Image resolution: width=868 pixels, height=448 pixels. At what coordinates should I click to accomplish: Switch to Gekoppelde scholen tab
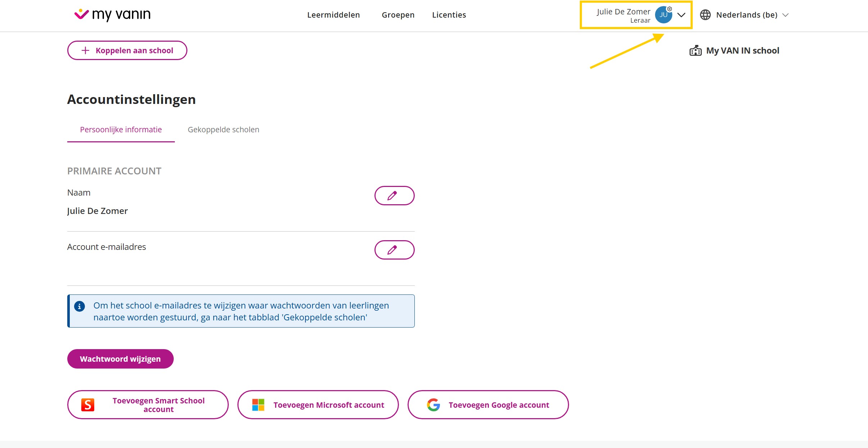point(223,129)
